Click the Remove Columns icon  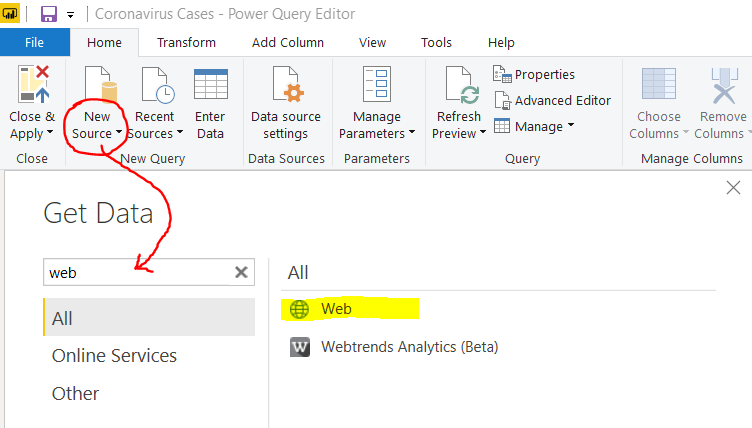pos(724,85)
